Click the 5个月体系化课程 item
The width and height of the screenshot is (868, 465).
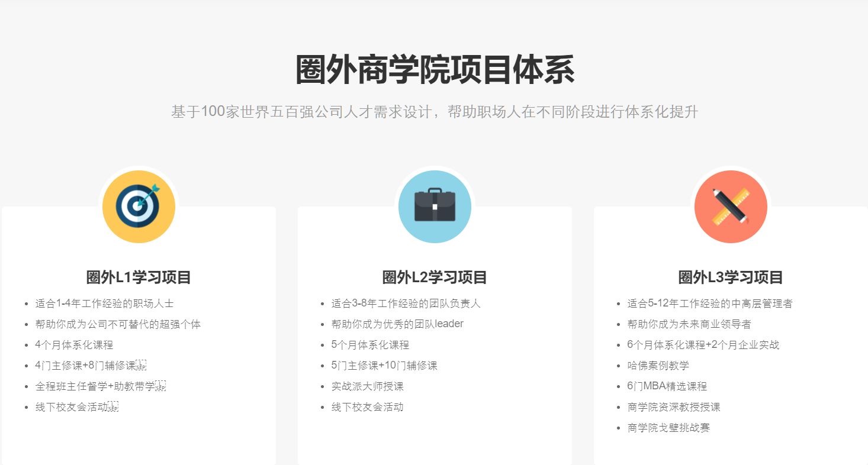370,345
